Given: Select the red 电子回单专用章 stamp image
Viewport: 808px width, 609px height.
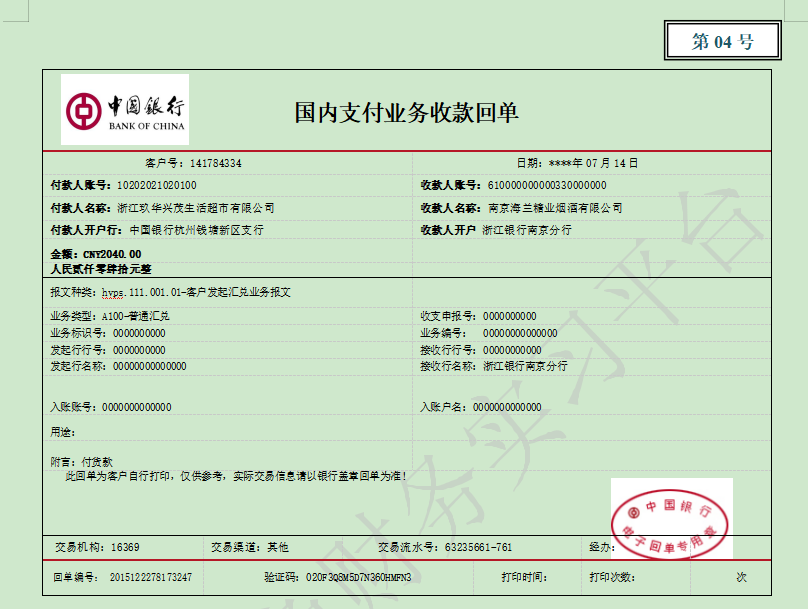Looking at the screenshot, I should tap(671, 518).
